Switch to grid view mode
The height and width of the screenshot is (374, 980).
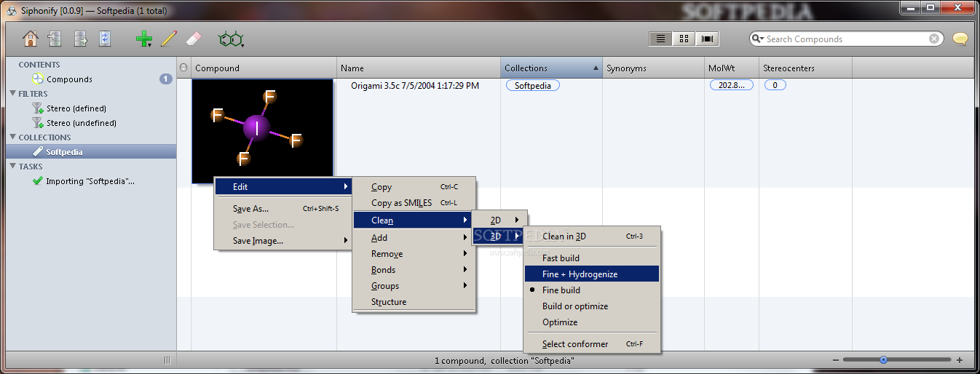[684, 39]
